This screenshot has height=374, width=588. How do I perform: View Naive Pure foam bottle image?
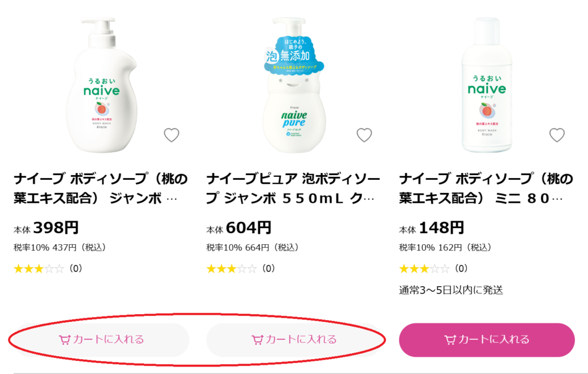pyautogui.click(x=294, y=86)
